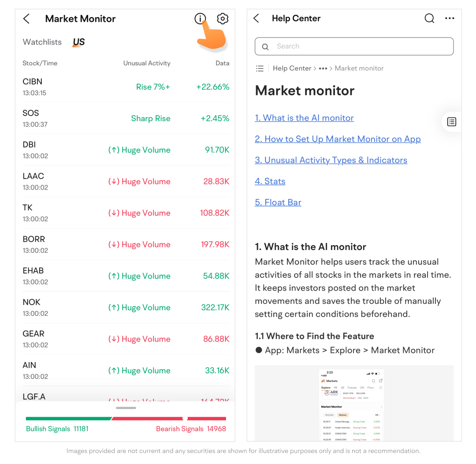Focus the Help Center search field
The image size is (476, 464).
(x=354, y=46)
